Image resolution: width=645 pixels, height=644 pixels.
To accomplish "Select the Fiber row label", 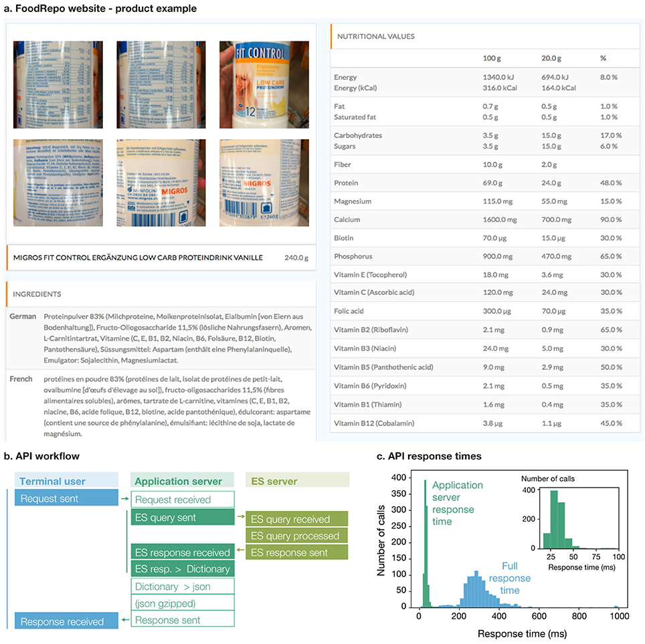I will tap(343, 165).
